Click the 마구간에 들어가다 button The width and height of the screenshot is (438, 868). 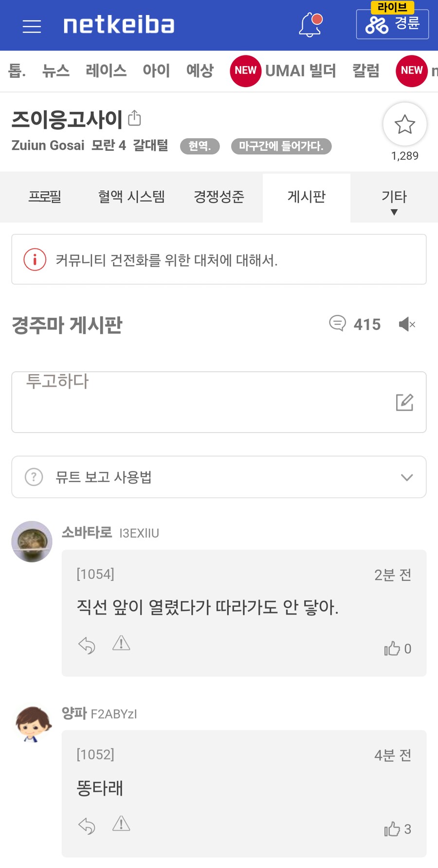pos(281,146)
